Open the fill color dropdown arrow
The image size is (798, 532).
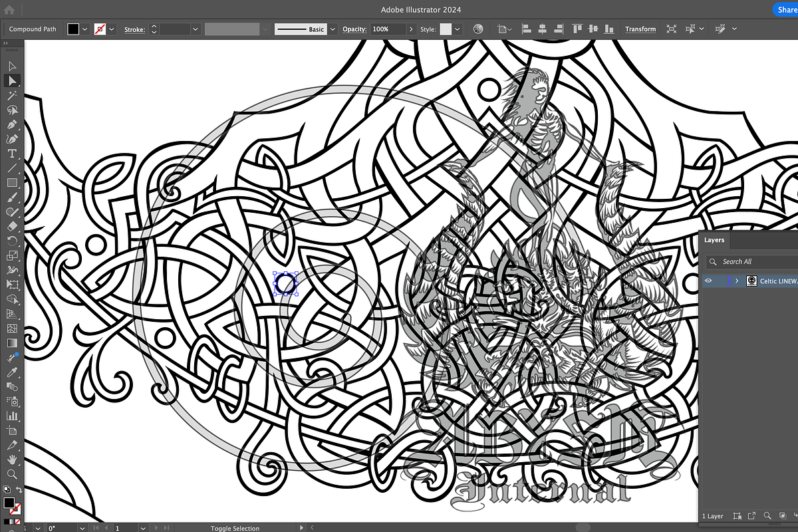(x=85, y=29)
